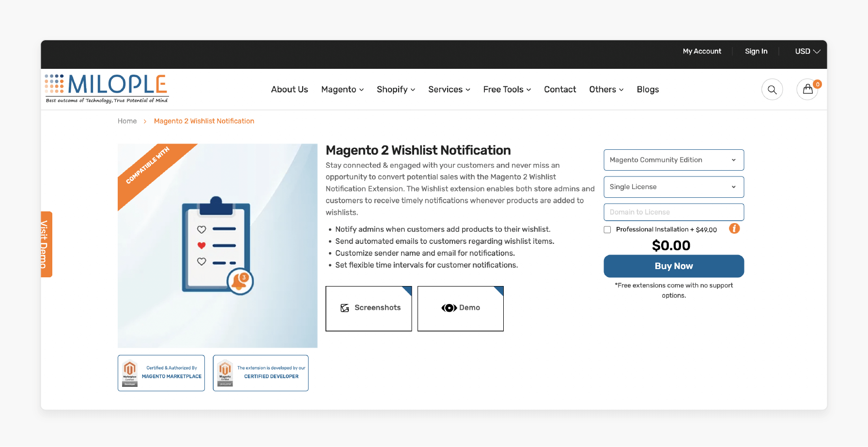Click the Buy Now button
Screen dimensions: 868x447
pos(674,266)
